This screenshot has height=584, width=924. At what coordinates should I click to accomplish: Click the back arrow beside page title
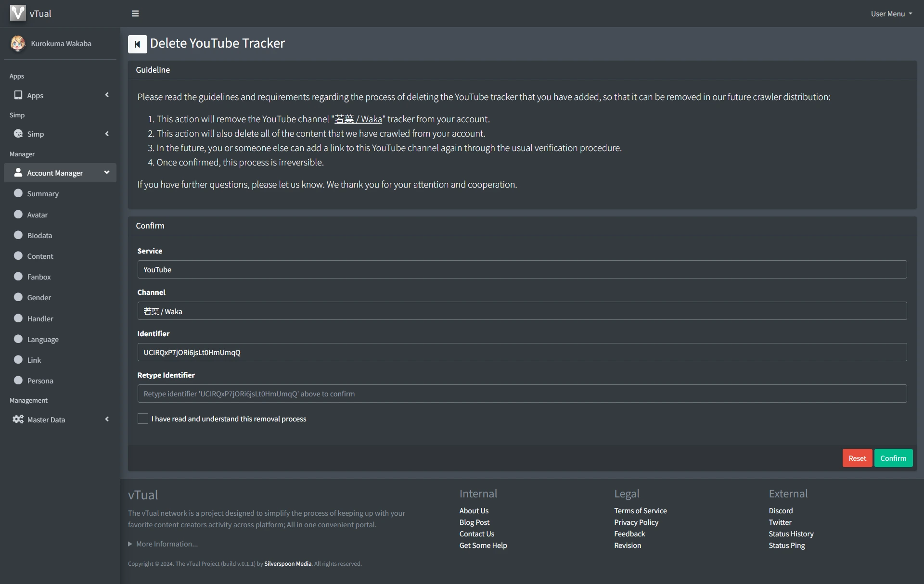pos(137,44)
